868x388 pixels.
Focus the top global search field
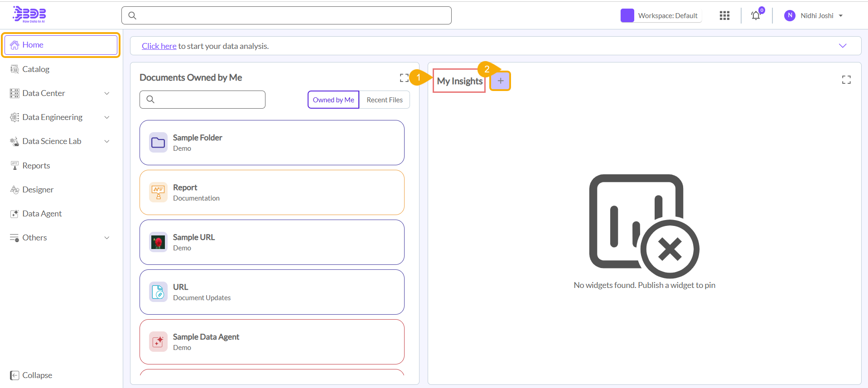(x=286, y=15)
